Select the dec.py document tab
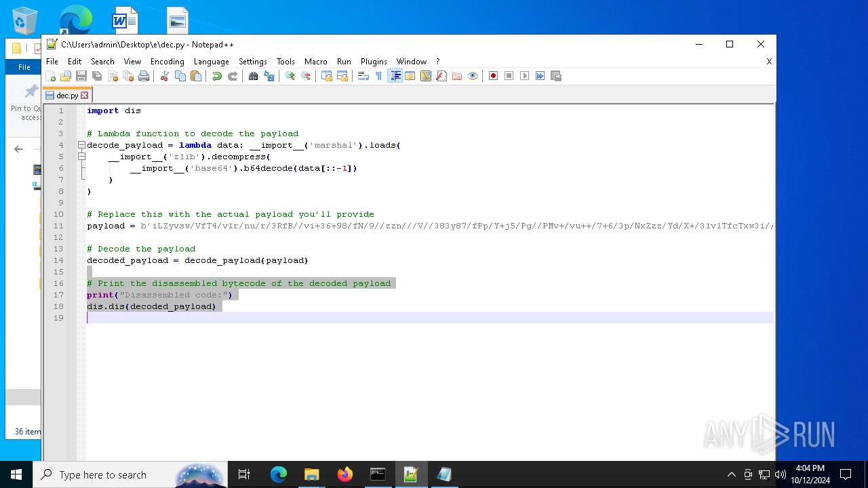The width and height of the screenshot is (868, 488). [66, 96]
